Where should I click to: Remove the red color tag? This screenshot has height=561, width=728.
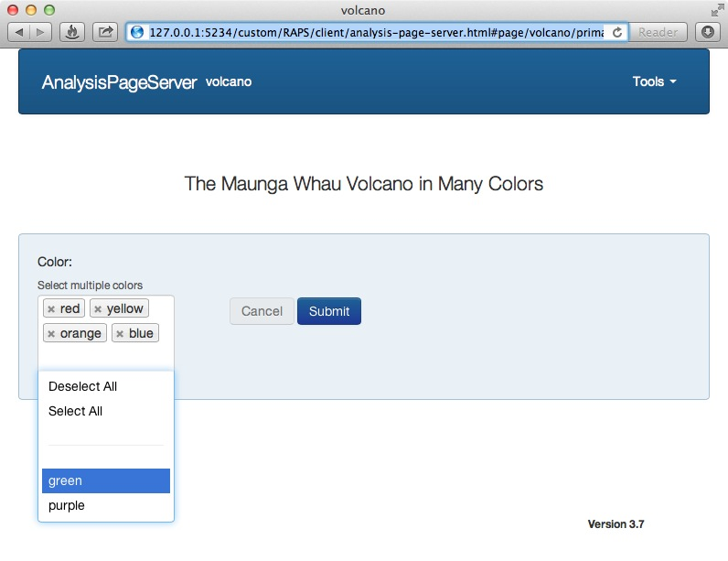51,309
